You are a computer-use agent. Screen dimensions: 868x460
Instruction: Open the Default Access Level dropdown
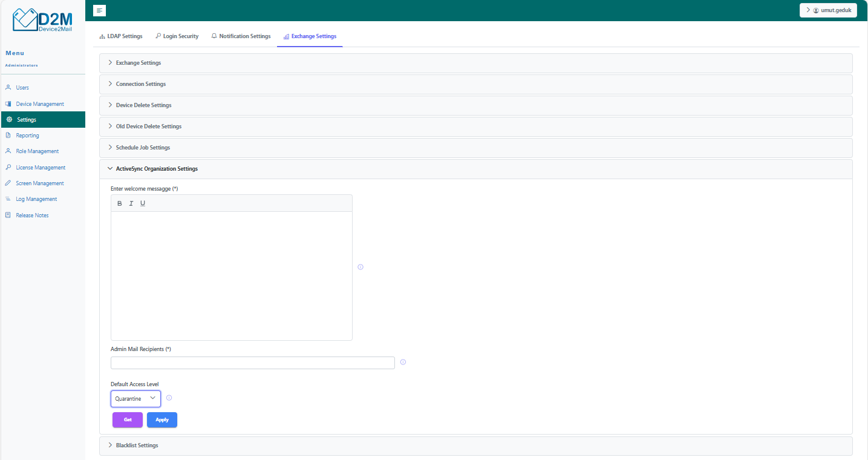[135, 399]
